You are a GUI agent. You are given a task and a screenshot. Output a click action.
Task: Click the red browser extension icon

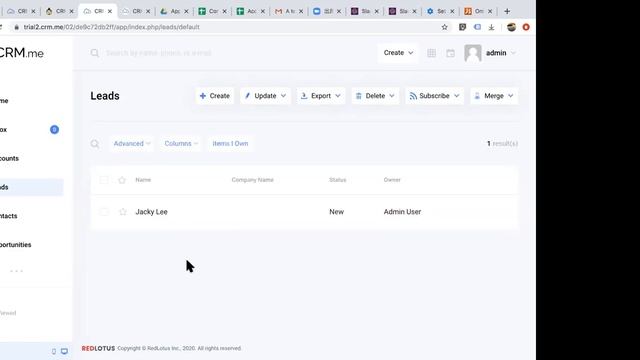[x=526, y=27]
